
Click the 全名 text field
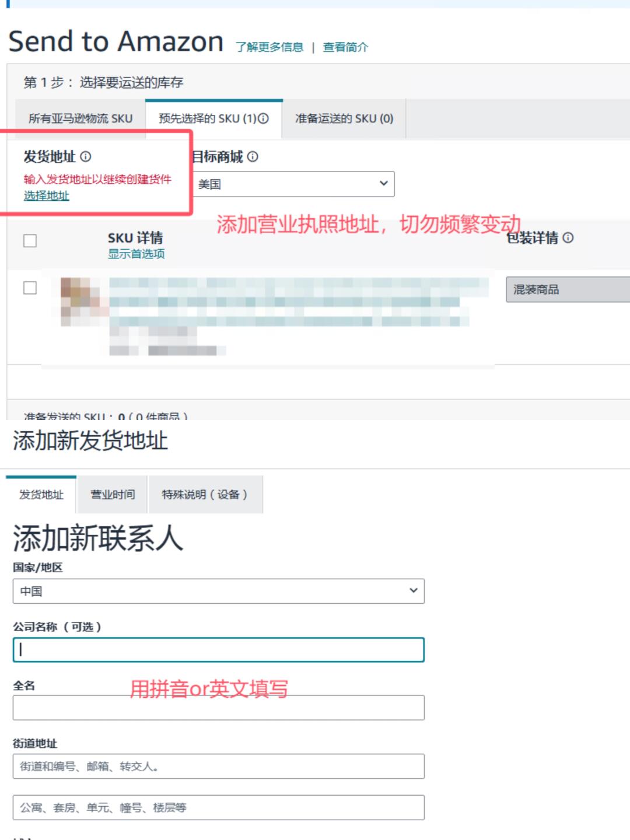click(x=219, y=708)
